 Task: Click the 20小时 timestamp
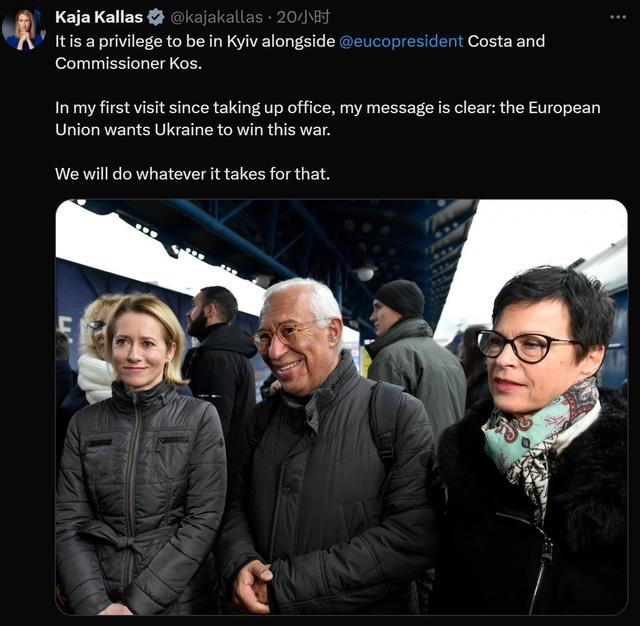tap(303, 17)
